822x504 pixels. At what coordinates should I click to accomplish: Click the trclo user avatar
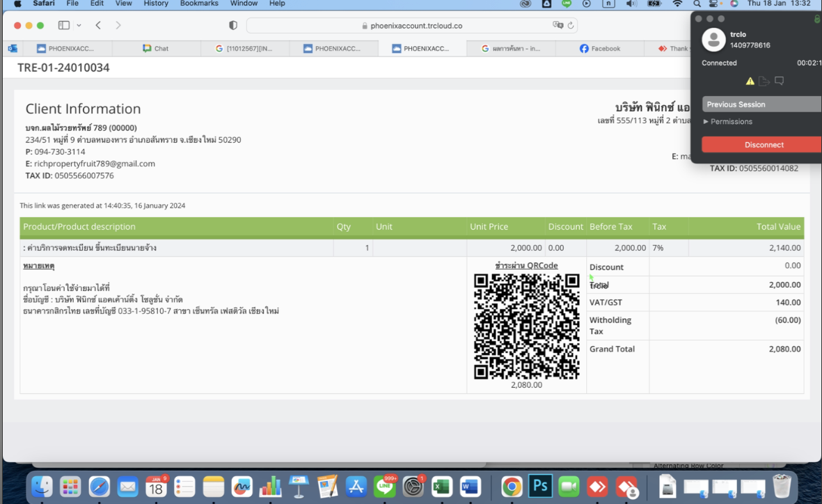point(713,40)
